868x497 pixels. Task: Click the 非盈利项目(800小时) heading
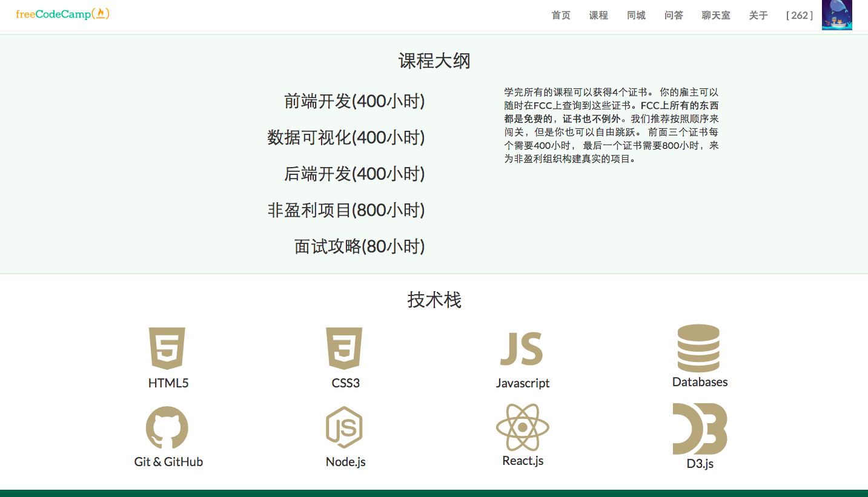tap(346, 210)
